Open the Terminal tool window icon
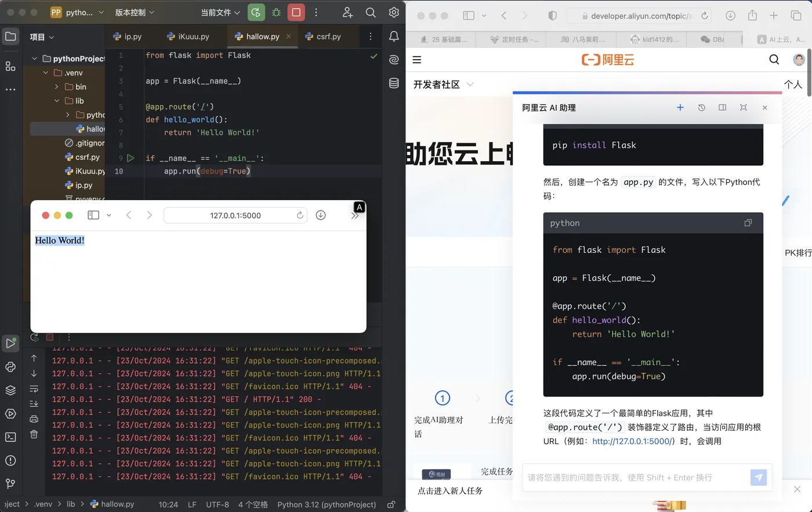 pos(10,437)
